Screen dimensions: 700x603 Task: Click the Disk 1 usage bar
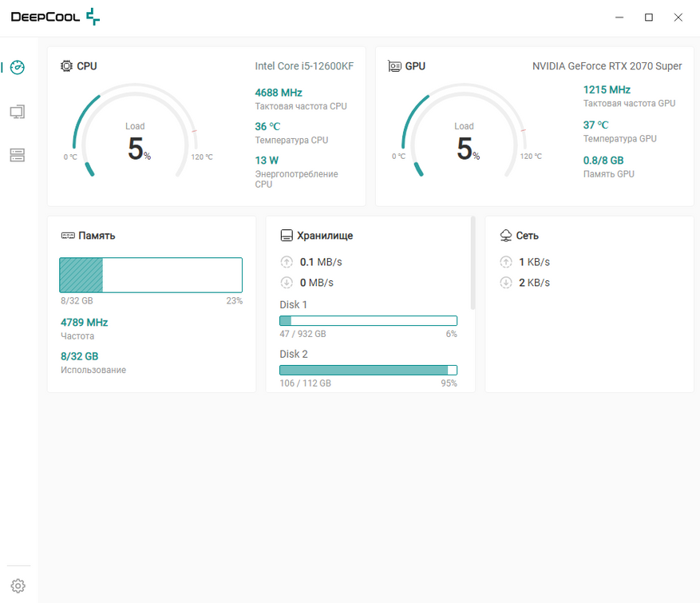point(368,321)
